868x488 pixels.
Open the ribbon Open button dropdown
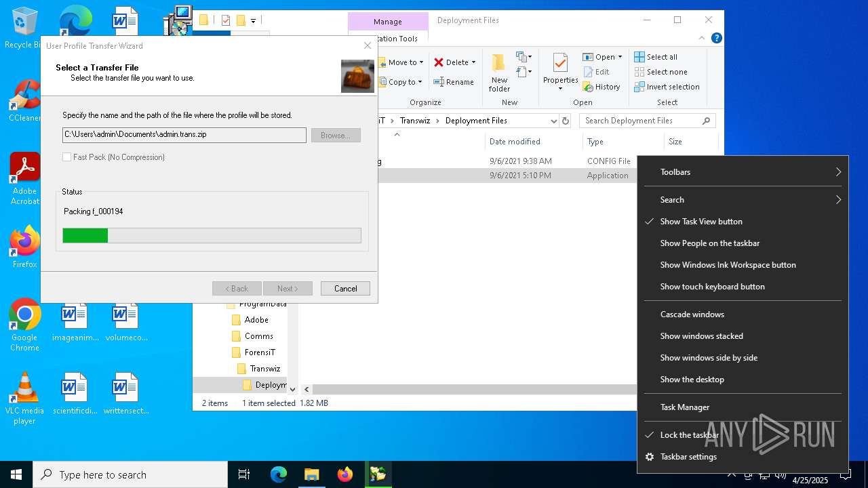coord(620,57)
